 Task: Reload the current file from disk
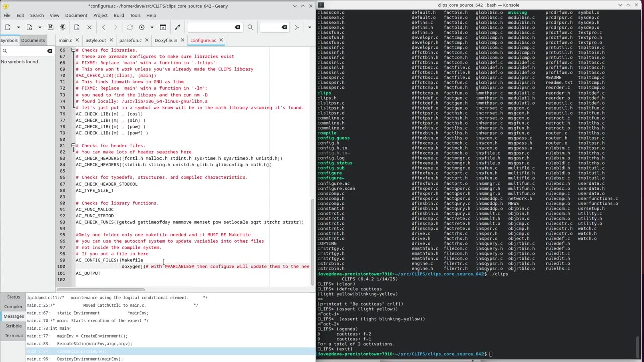point(77,27)
